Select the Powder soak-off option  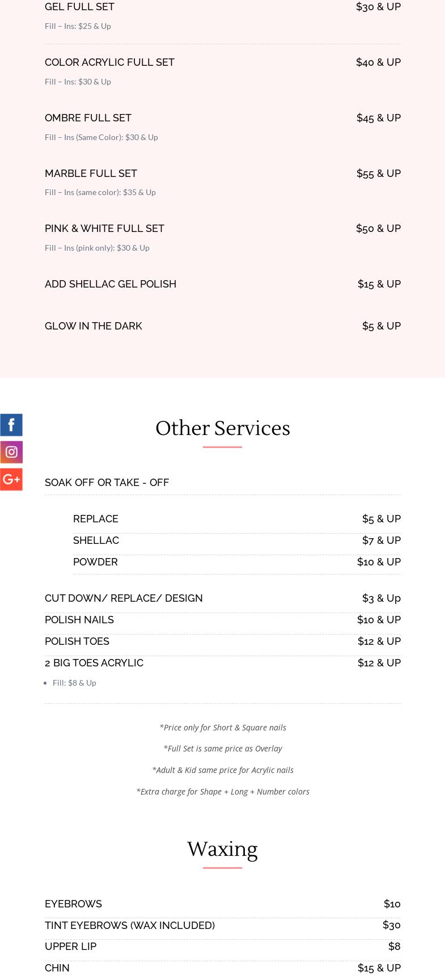point(95,561)
